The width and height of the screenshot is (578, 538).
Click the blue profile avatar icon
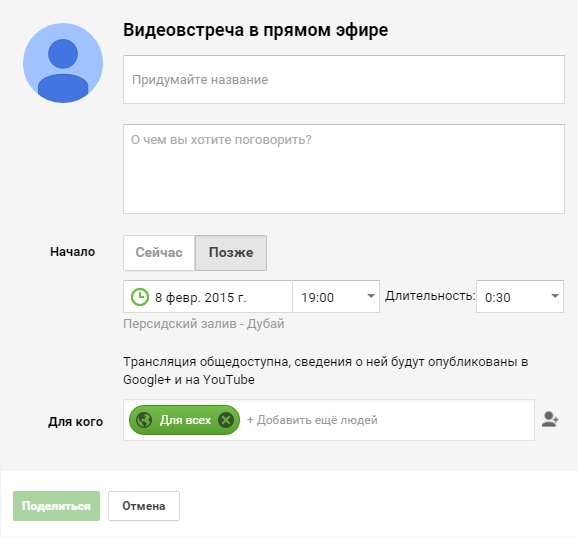point(63,63)
